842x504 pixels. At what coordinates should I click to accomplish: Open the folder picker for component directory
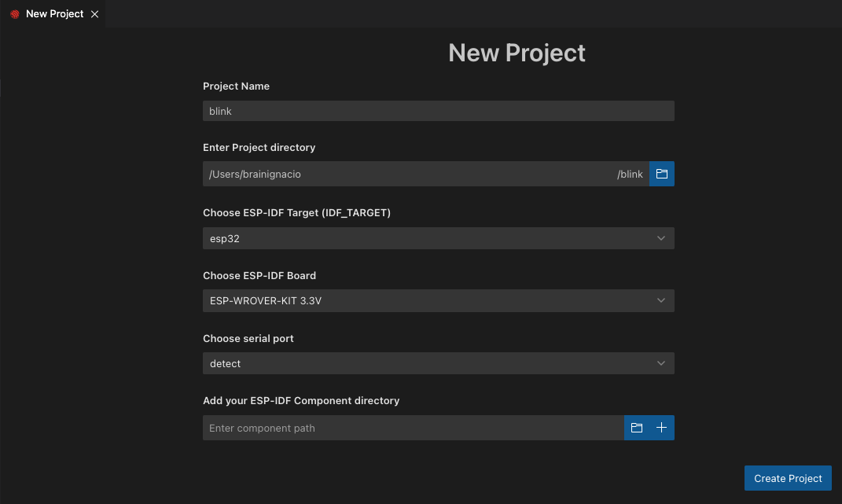[x=637, y=428]
